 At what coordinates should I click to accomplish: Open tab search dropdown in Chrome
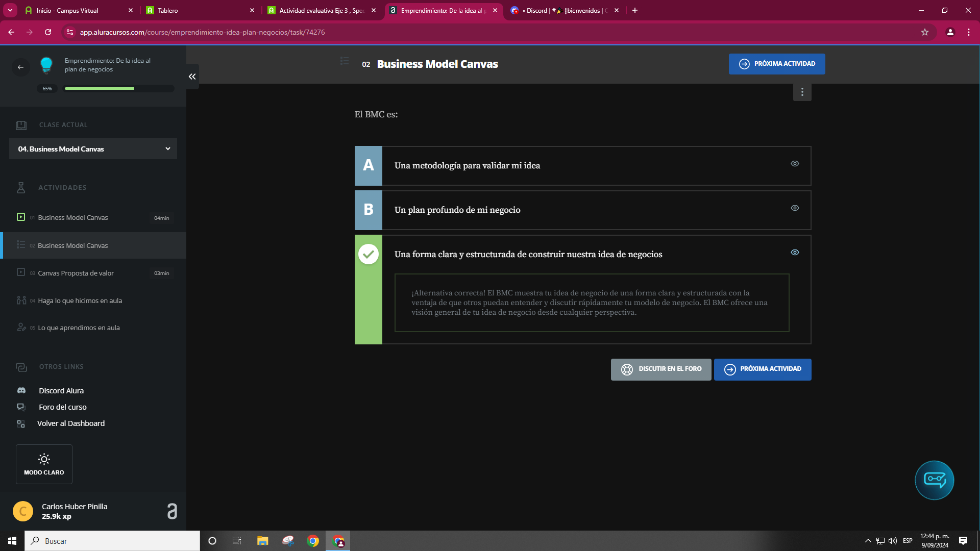(10, 10)
